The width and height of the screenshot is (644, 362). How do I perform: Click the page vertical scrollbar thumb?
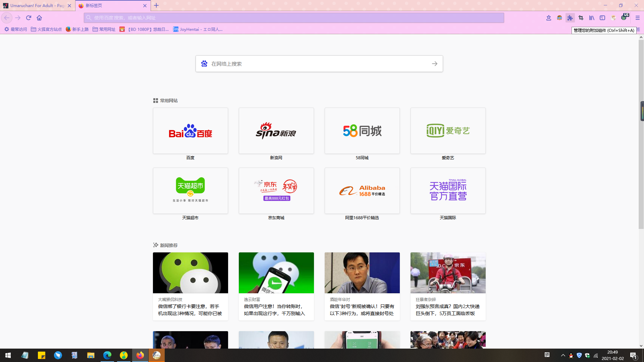(x=641, y=134)
